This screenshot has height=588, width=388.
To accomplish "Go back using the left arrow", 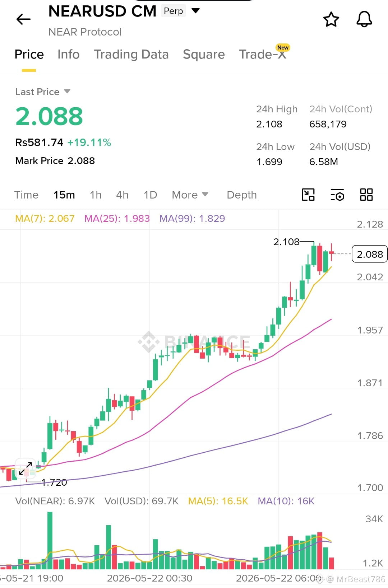I will pyautogui.click(x=24, y=19).
